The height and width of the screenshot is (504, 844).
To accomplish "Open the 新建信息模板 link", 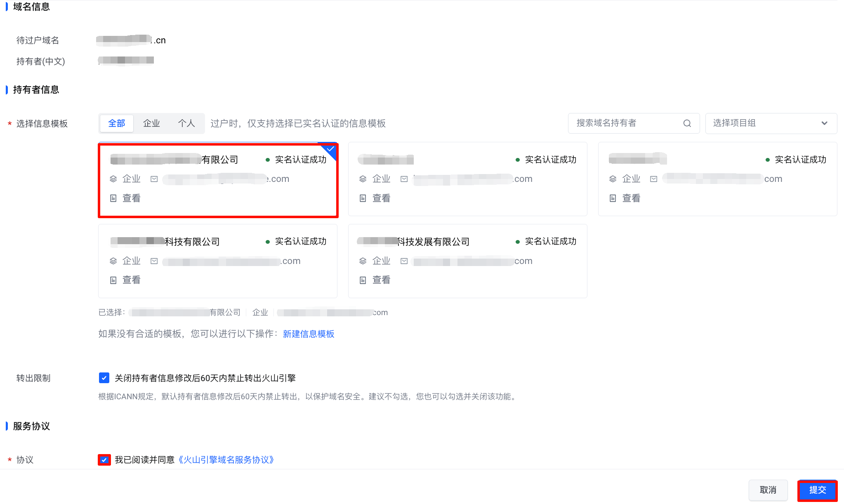I will pos(309,334).
